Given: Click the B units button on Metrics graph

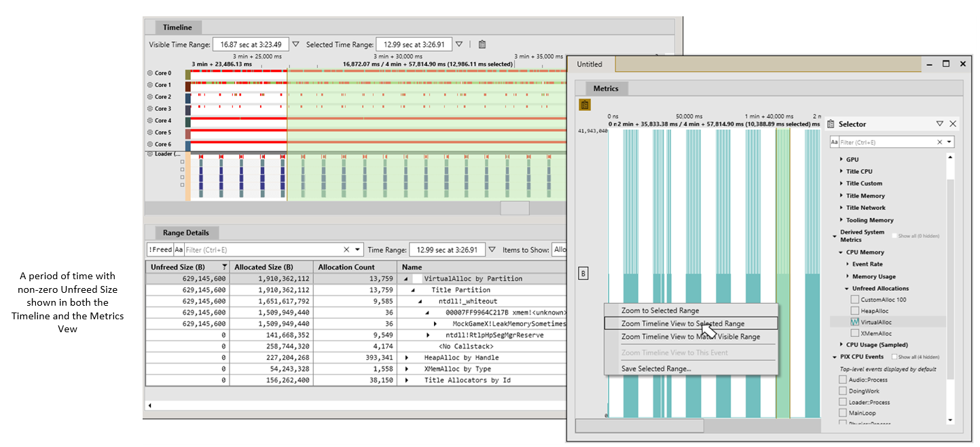Looking at the screenshot, I should coord(583,273).
